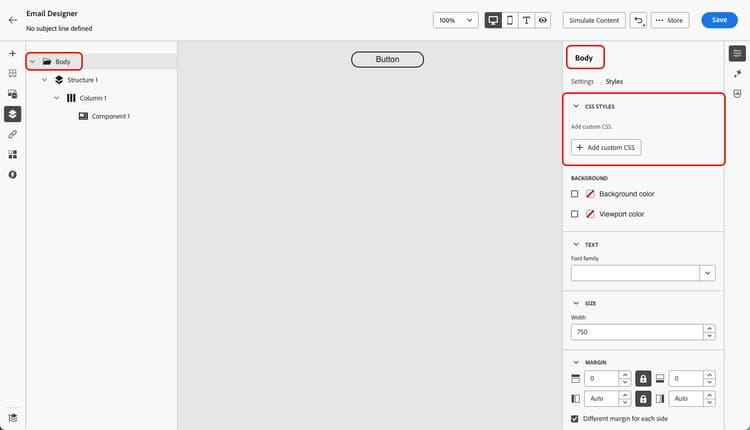
Task: Collapse the Margin section
Action: pyautogui.click(x=576, y=362)
